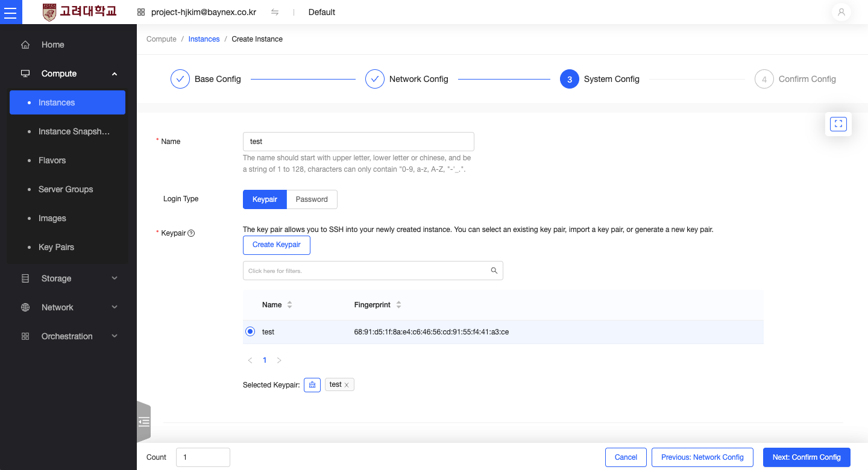Viewport: 868px width, 470px height.
Task: Click the switch project arrows icon
Action: (275, 12)
